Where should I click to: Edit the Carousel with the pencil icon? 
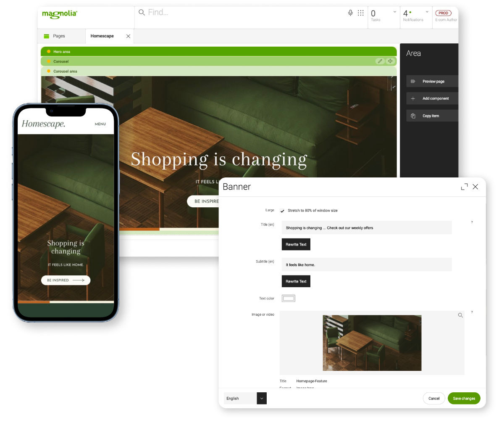point(380,61)
